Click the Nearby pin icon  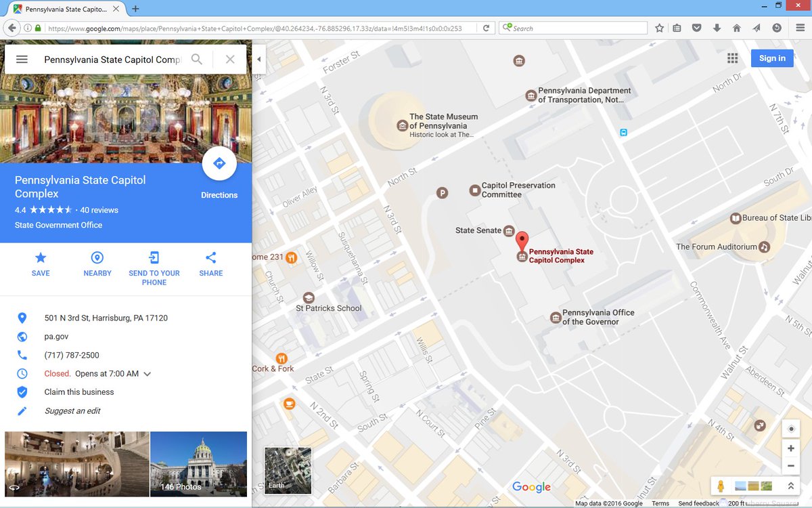coord(97,257)
